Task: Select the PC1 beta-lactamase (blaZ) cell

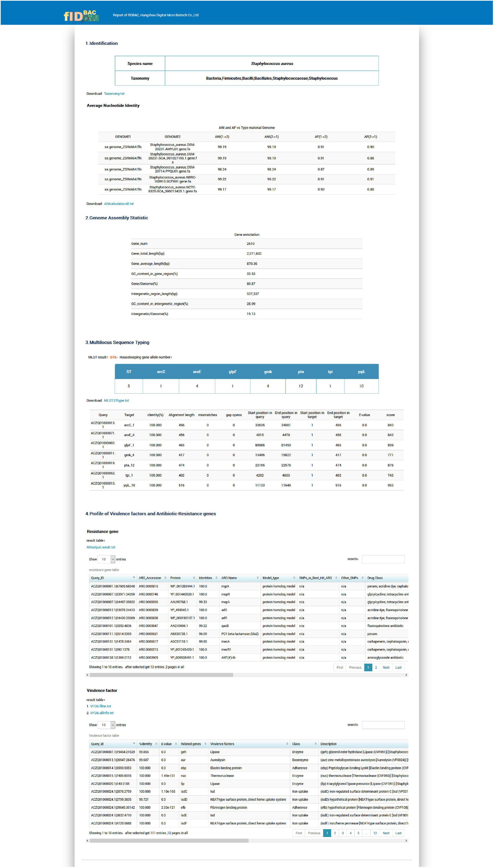Action: point(240,634)
